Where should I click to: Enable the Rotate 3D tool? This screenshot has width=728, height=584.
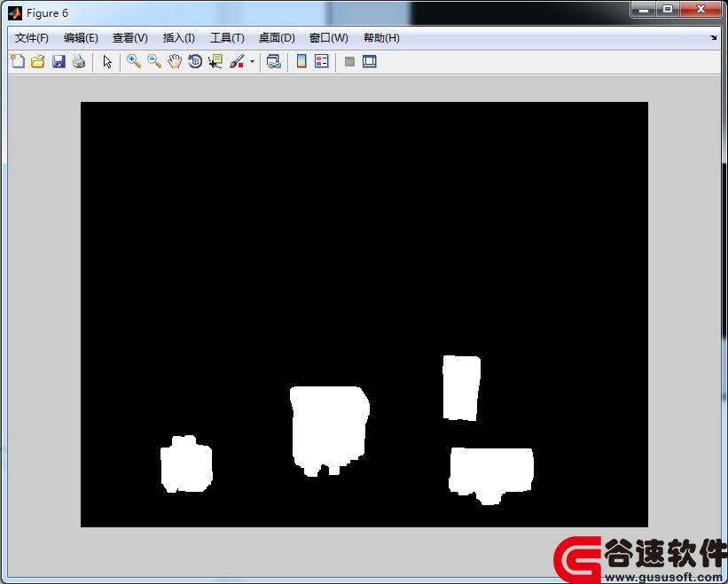195,61
